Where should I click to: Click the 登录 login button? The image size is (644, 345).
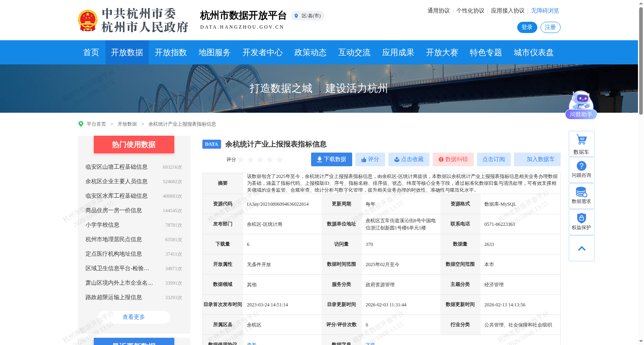pos(527,27)
